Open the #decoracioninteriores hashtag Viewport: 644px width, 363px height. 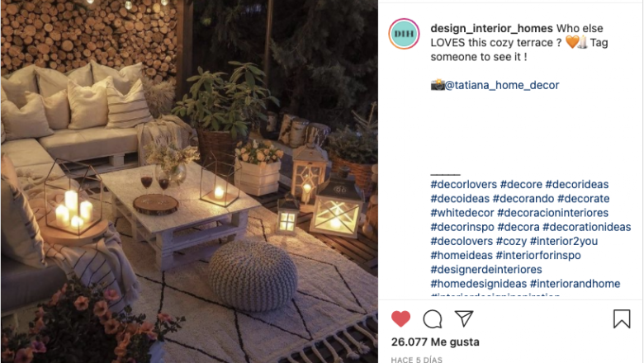[553, 213]
